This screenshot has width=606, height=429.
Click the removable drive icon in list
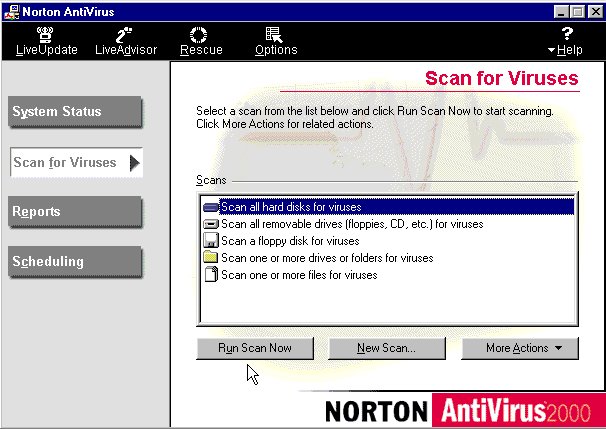[210, 224]
